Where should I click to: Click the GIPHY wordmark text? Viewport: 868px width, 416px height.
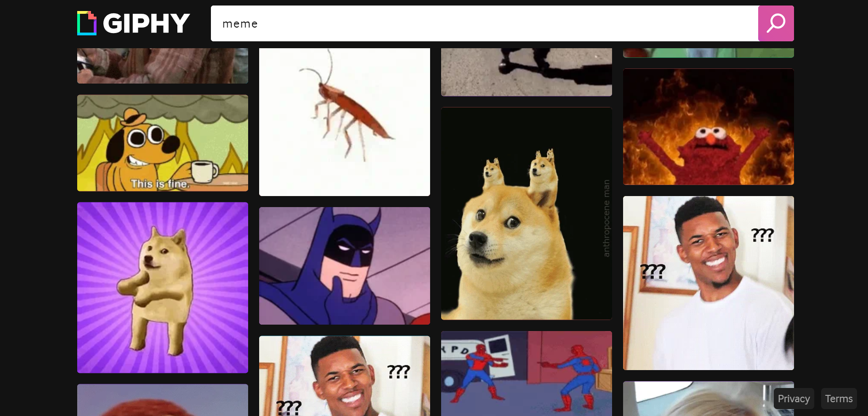coord(146,23)
